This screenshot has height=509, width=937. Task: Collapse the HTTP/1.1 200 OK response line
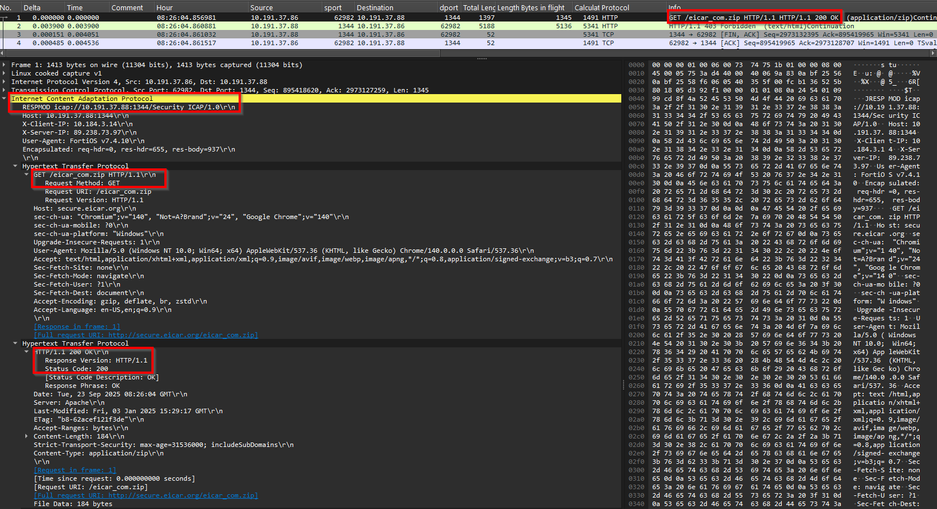[29, 352]
